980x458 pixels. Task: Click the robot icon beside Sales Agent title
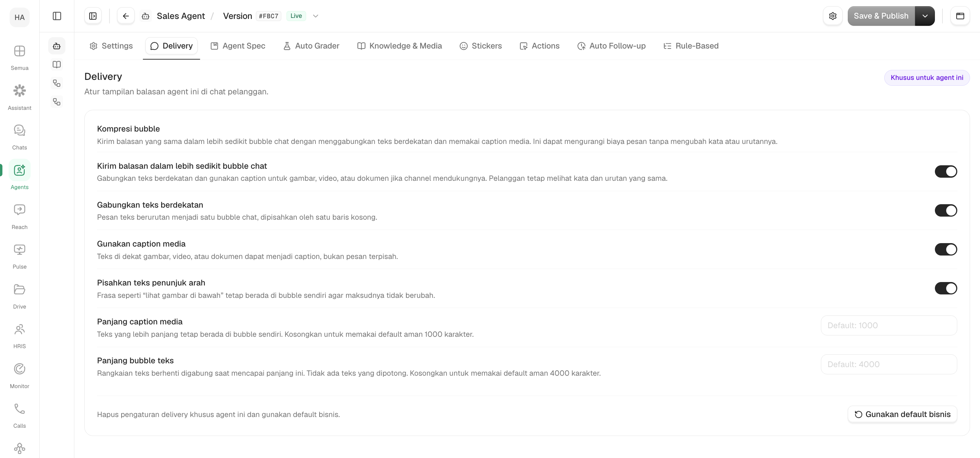pyautogui.click(x=145, y=16)
